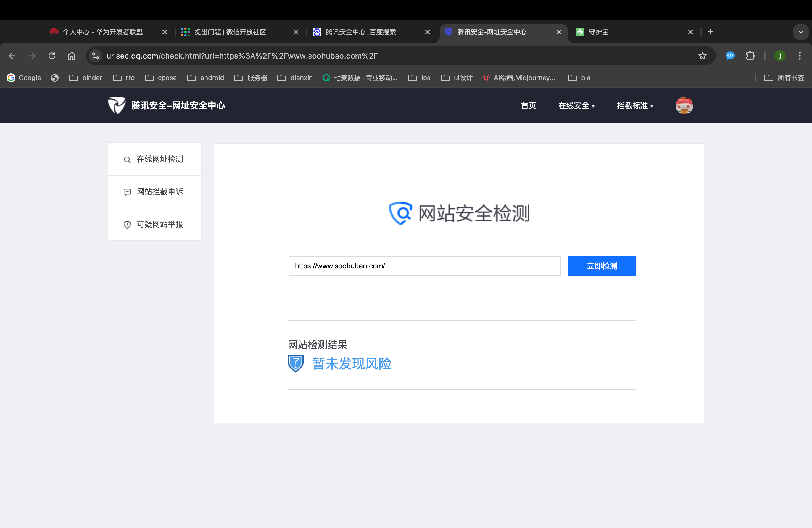Reload the page with refresh icon
Image resolution: width=812 pixels, height=528 pixels.
coord(52,56)
